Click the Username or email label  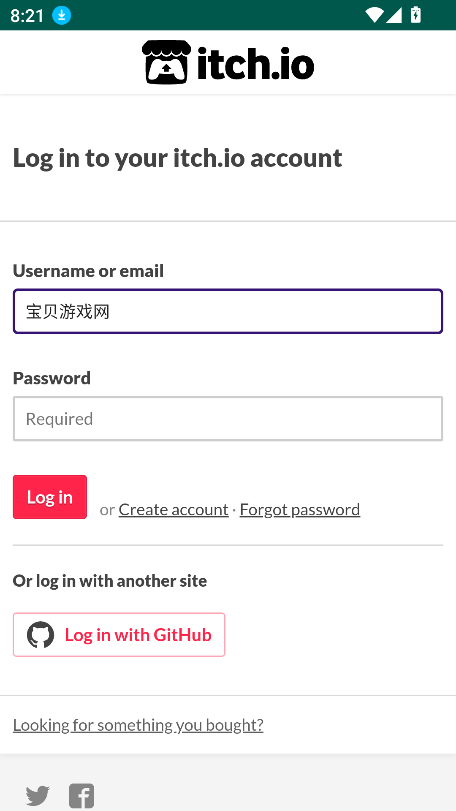tap(88, 271)
